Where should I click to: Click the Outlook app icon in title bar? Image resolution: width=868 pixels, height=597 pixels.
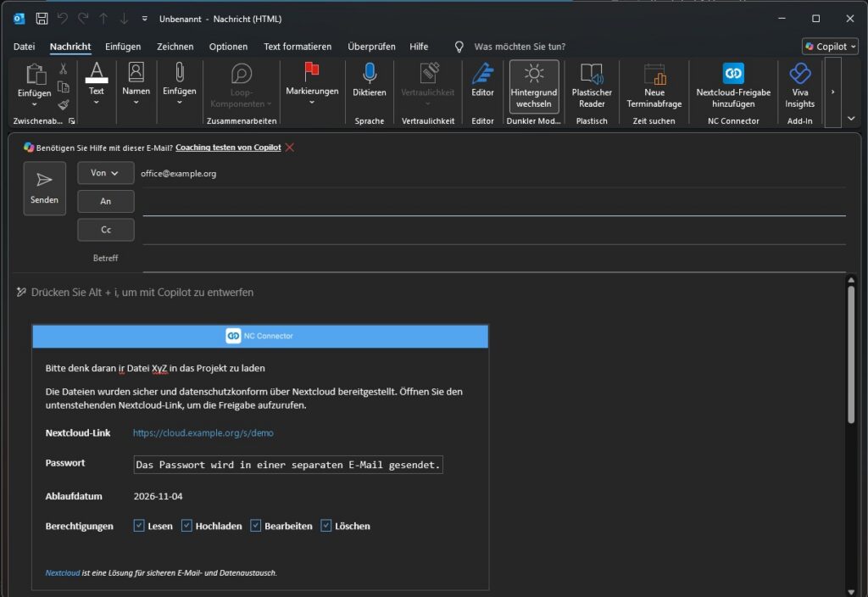pos(19,19)
